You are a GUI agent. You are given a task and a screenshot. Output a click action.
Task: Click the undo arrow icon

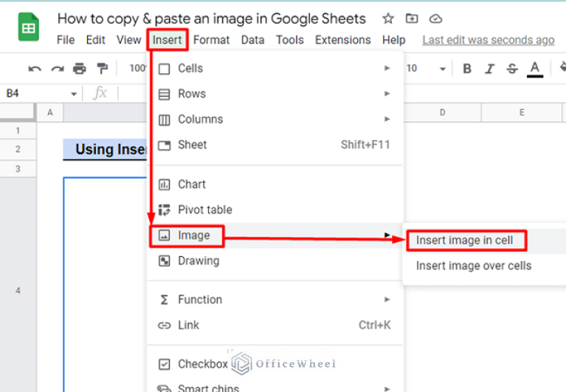[x=35, y=69]
